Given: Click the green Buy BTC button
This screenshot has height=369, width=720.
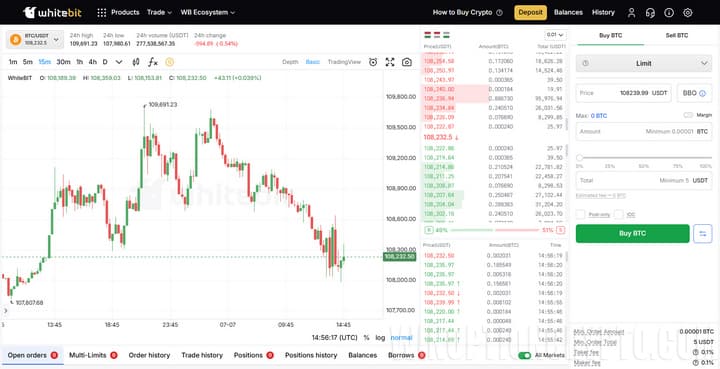Looking at the screenshot, I should point(632,234).
